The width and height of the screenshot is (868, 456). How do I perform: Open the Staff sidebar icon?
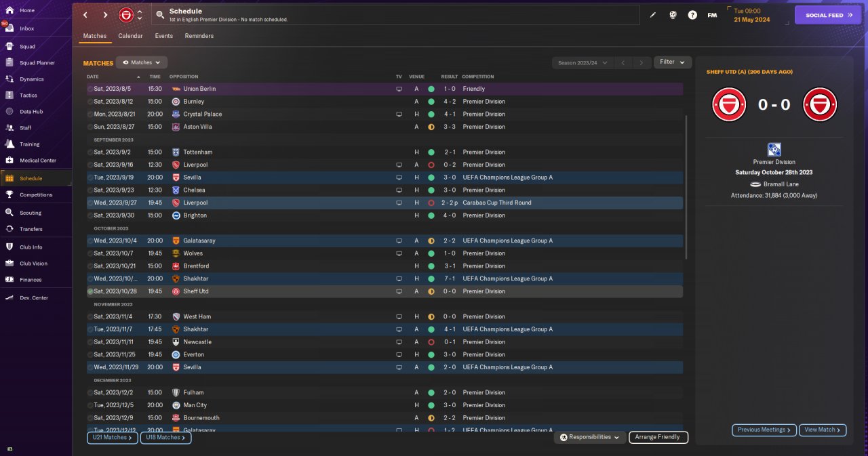9,127
